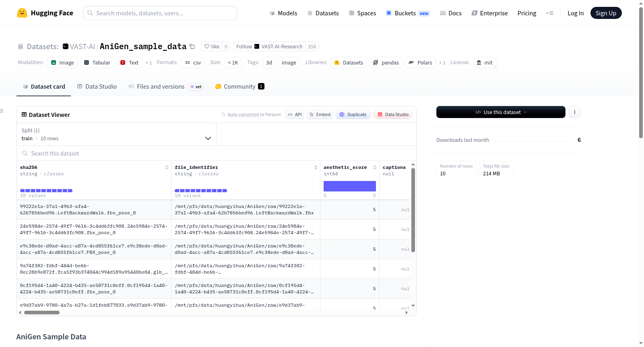Focus the main Hugging Face search field
Image resolution: width=644 pixels, height=347 pixels.
click(x=160, y=13)
